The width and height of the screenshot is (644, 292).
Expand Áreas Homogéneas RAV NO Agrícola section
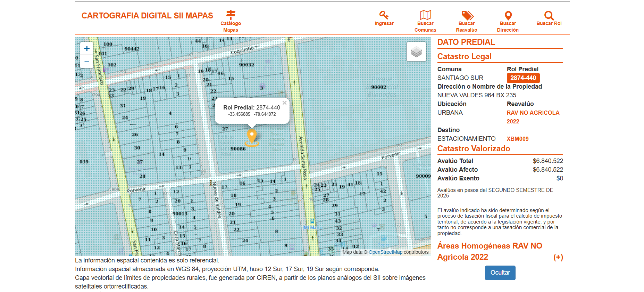tap(558, 257)
